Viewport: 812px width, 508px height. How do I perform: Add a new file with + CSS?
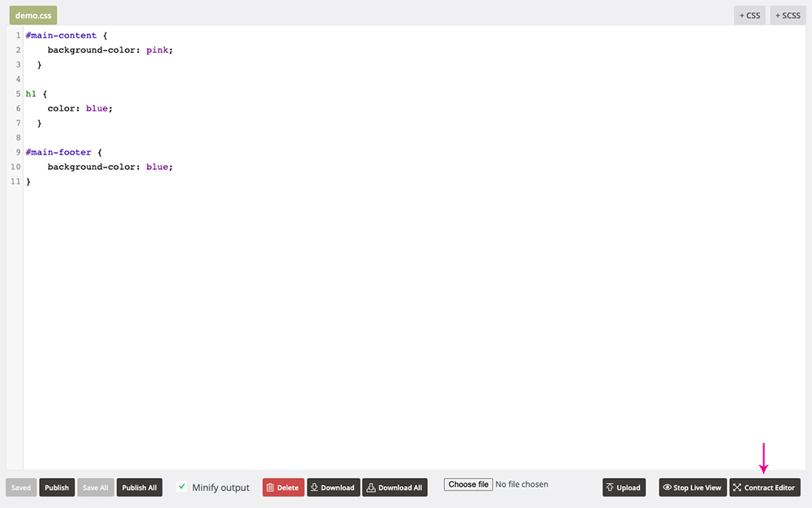[x=749, y=15]
